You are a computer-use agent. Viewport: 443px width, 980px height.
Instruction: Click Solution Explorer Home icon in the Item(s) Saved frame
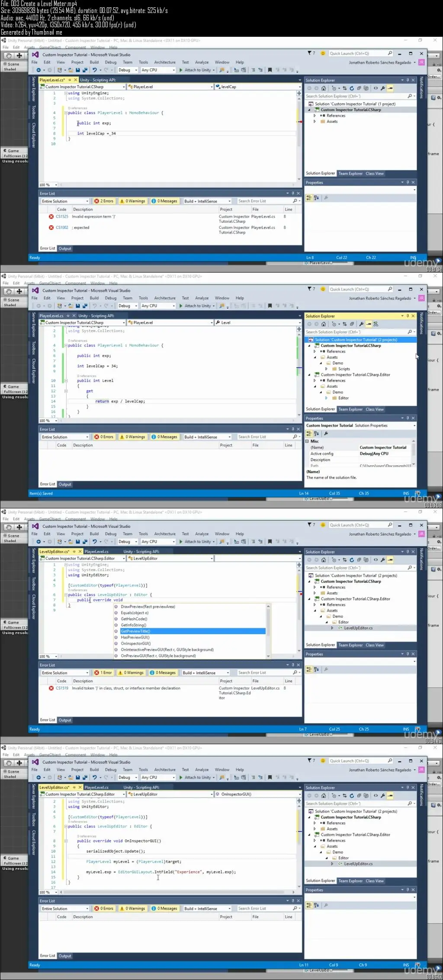click(x=324, y=324)
